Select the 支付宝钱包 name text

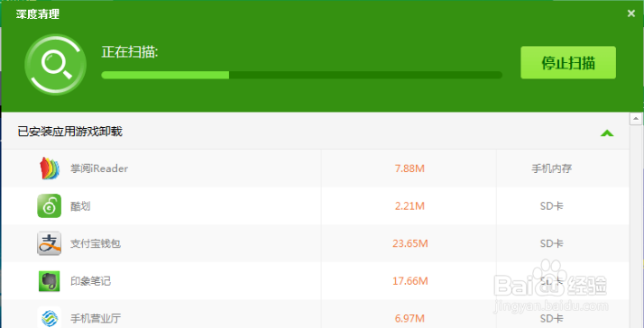click(96, 244)
